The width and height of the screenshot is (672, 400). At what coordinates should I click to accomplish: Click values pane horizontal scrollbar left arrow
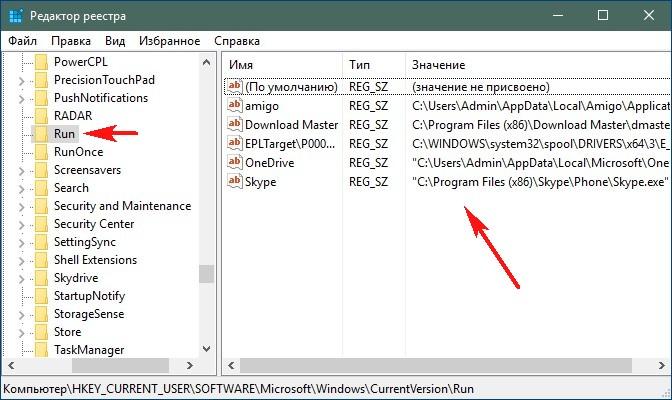point(231,366)
